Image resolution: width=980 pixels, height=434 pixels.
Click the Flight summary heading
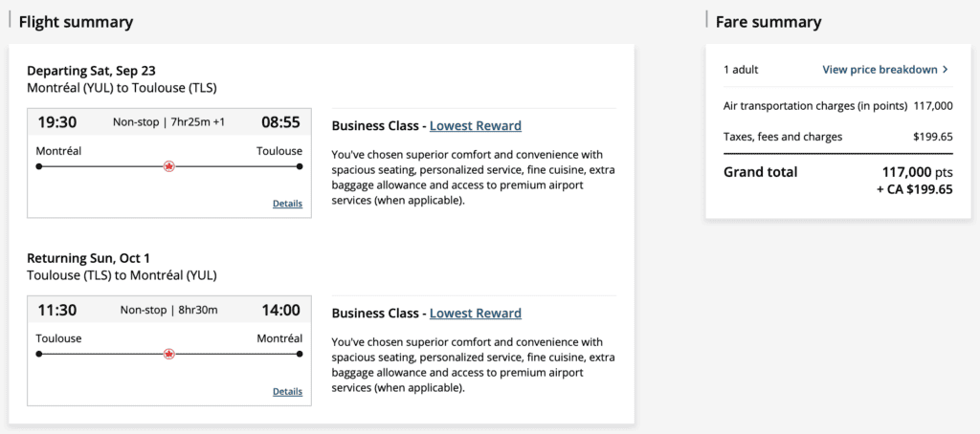[x=76, y=22]
